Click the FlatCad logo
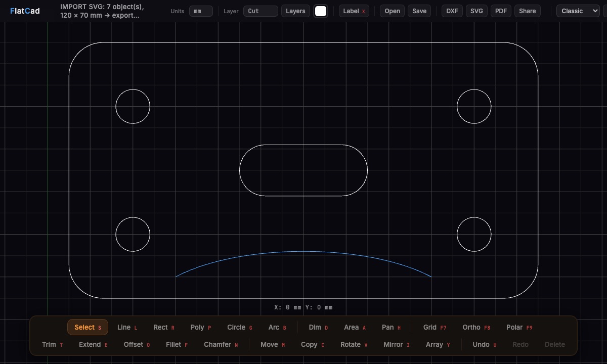 (25, 11)
